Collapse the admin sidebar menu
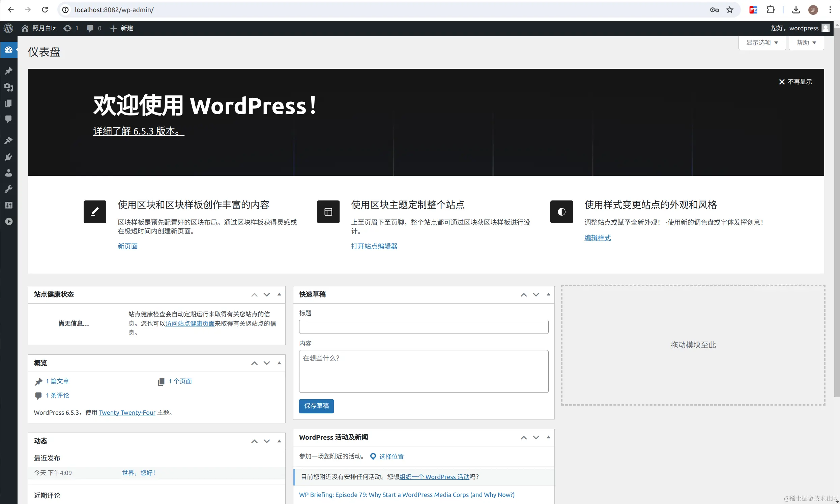Screen dimensions: 840x504 click(8, 221)
